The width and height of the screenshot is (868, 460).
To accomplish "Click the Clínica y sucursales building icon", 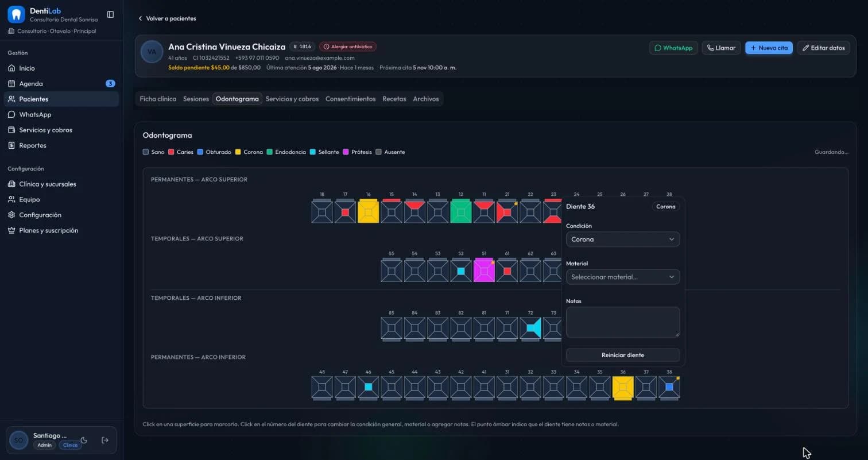I will [11, 184].
